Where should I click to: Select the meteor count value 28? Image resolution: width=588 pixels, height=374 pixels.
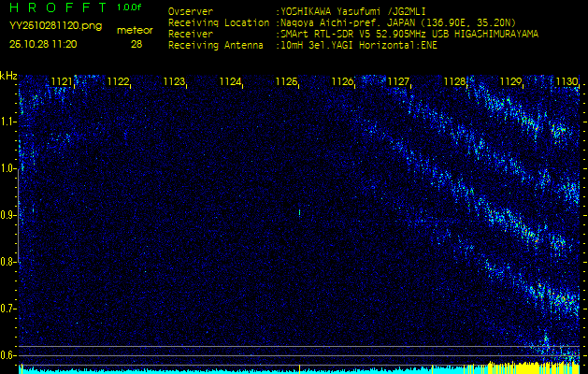pos(136,44)
